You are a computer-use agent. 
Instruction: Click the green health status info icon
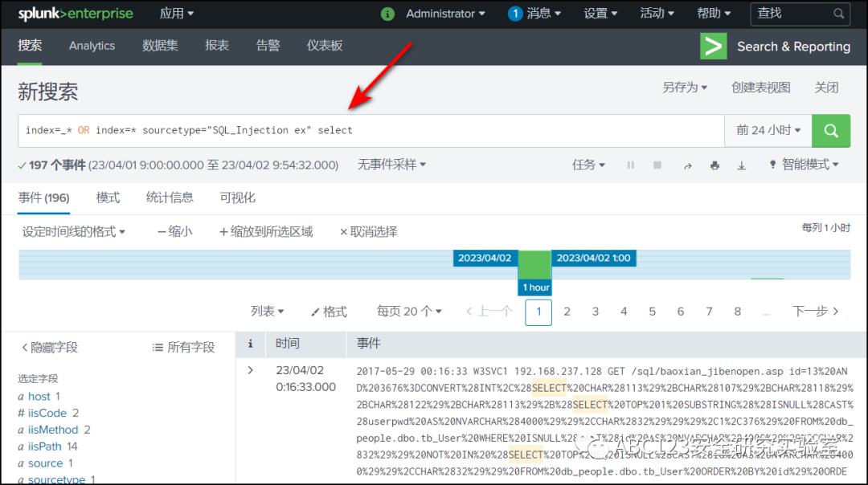pos(387,14)
